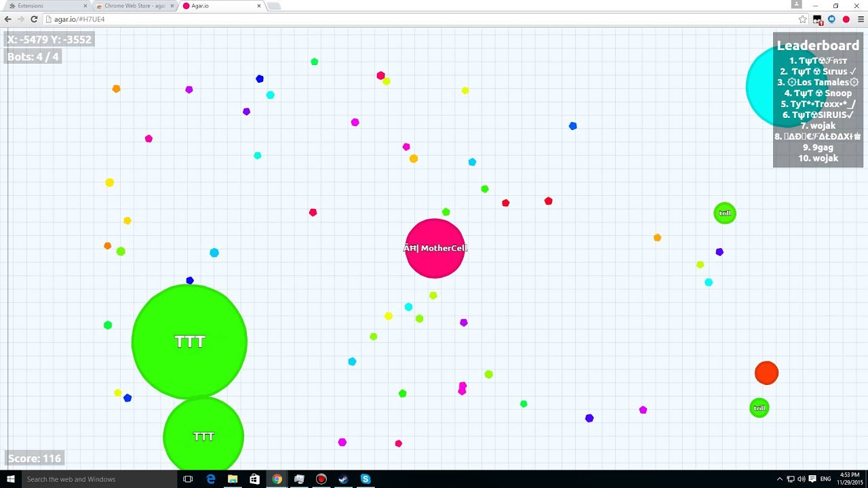
Task: Click the green 'troll' cell below the leaderboard
Action: point(725,213)
